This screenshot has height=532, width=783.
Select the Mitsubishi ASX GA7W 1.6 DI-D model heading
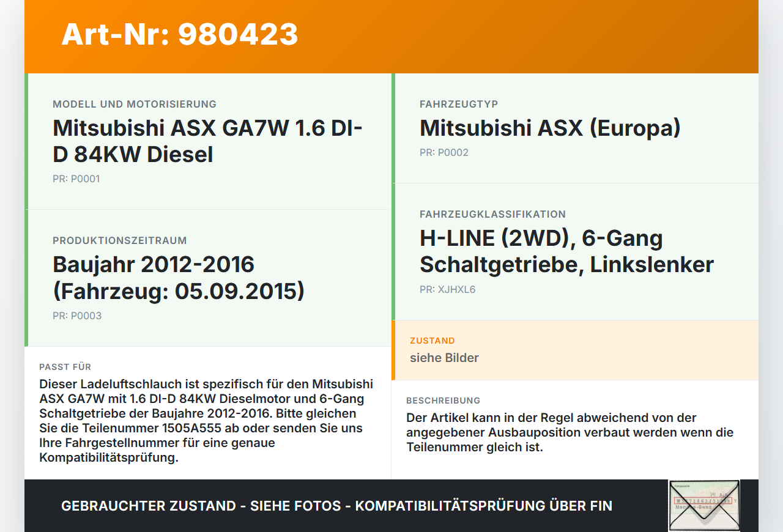[x=208, y=141]
